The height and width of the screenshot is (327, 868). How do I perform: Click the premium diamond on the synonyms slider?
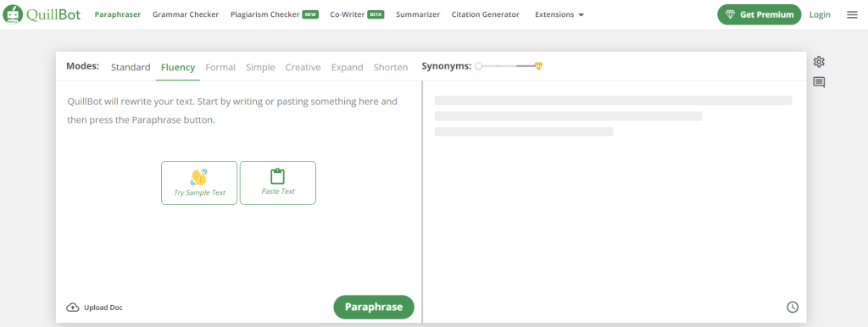pos(538,66)
